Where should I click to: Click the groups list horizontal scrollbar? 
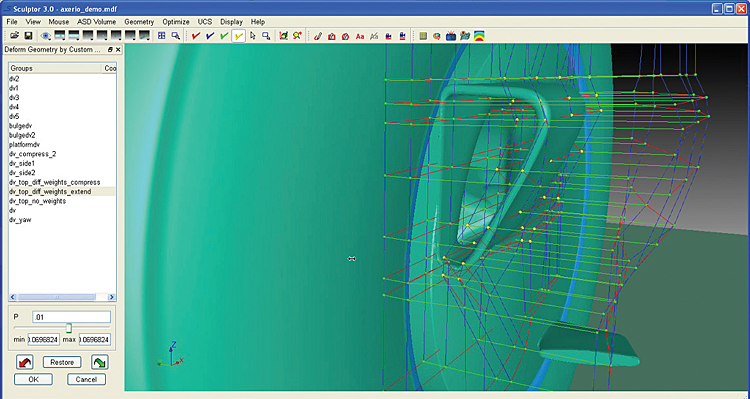62,297
